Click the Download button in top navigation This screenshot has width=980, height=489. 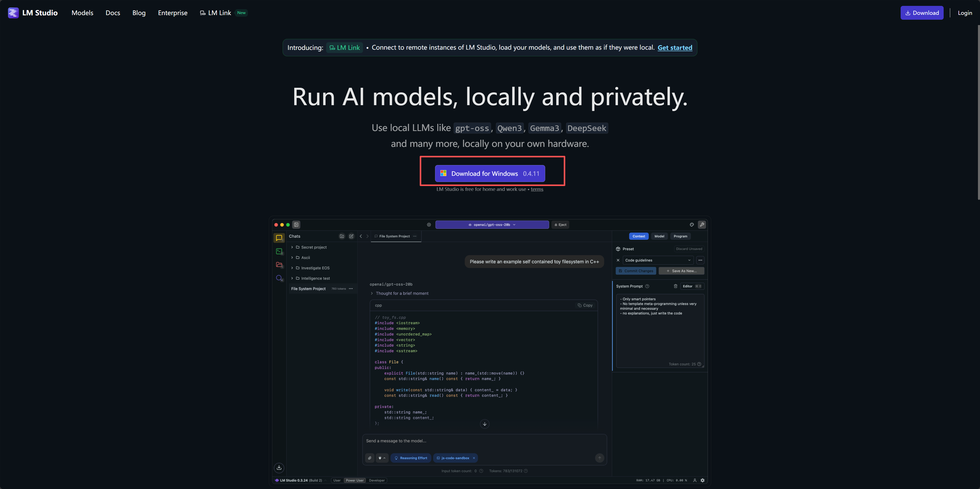click(922, 13)
